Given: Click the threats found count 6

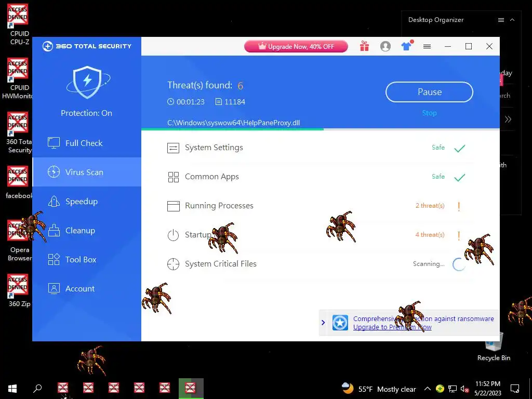Looking at the screenshot, I should pyautogui.click(x=240, y=86).
